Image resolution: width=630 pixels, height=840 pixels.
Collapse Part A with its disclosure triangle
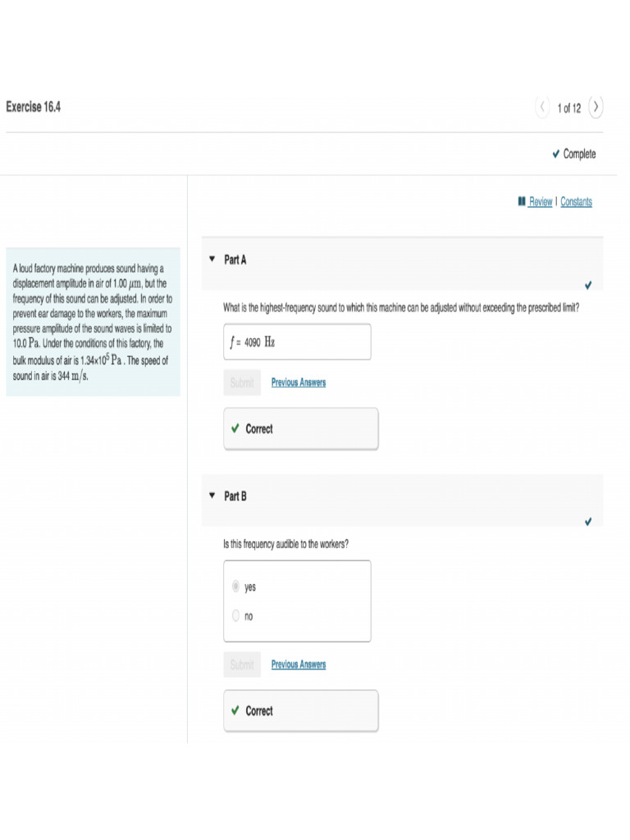[212, 259]
